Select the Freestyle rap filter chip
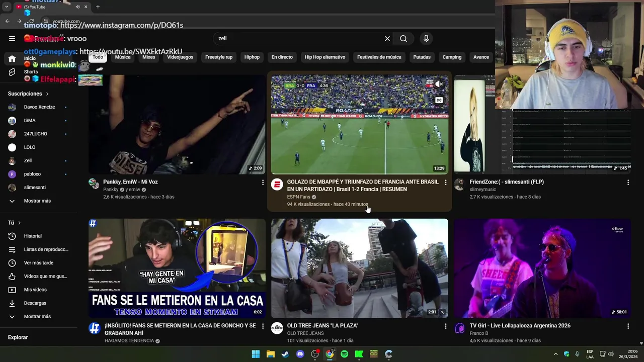This screenshot has height=362, width=644. 219,57
